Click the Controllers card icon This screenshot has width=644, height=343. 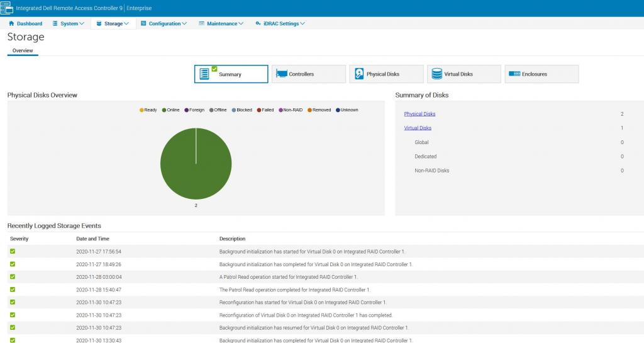[281, 74]
